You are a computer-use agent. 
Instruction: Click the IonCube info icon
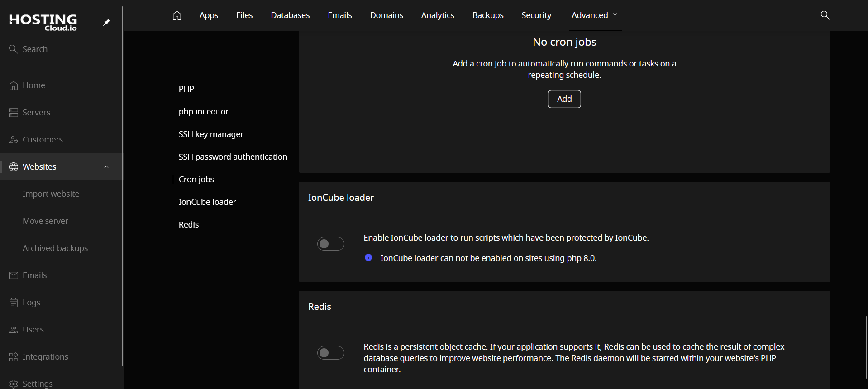[368, 258]
